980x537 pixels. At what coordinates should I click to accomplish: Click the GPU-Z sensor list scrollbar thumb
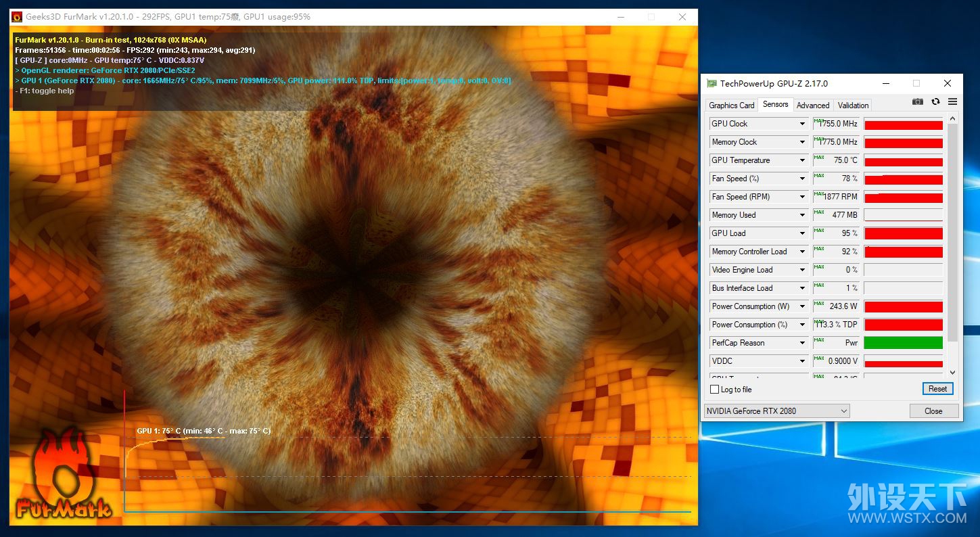pyautogui.click(x=953, y=233)
